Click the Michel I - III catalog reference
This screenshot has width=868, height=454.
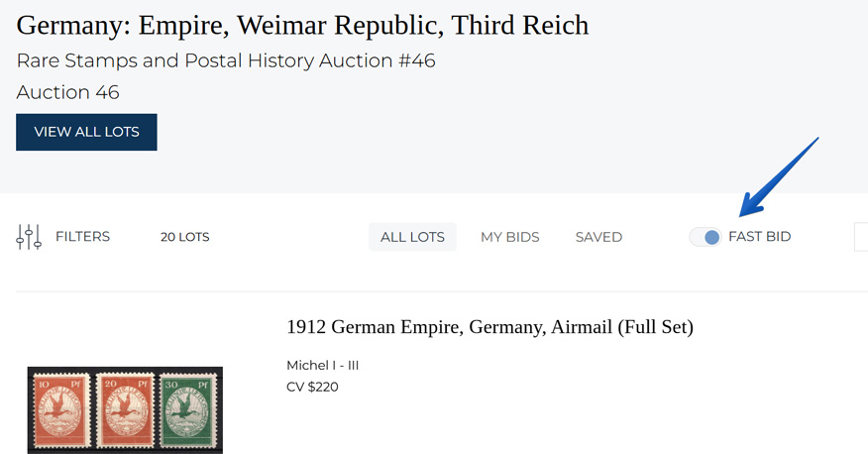pyautogui.click(x=322, y=365)
